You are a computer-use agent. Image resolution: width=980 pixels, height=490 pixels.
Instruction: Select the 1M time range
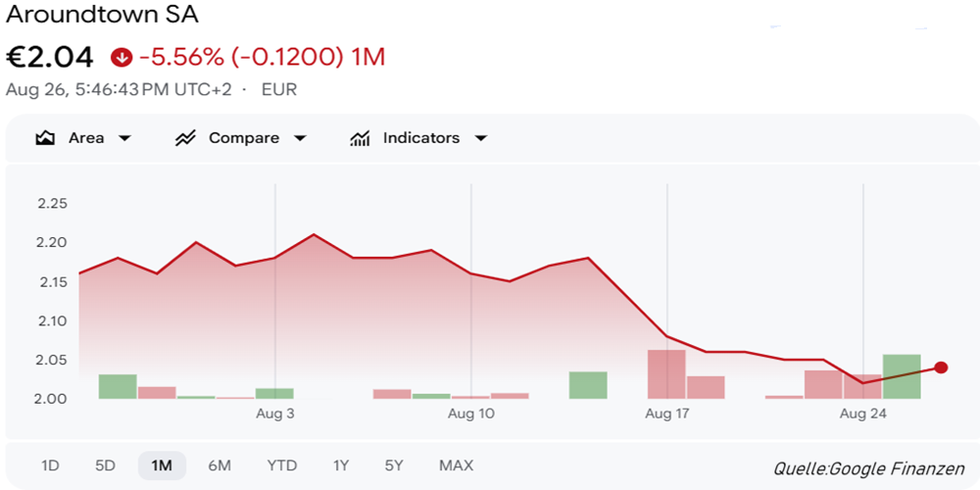(x=162, y=465)
